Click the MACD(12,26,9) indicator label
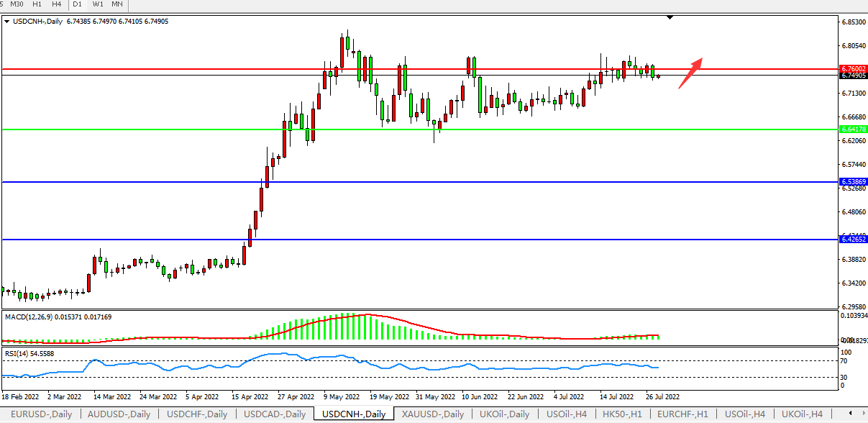Viewport: 868px width, 423px height. click(x=32, y=317)
